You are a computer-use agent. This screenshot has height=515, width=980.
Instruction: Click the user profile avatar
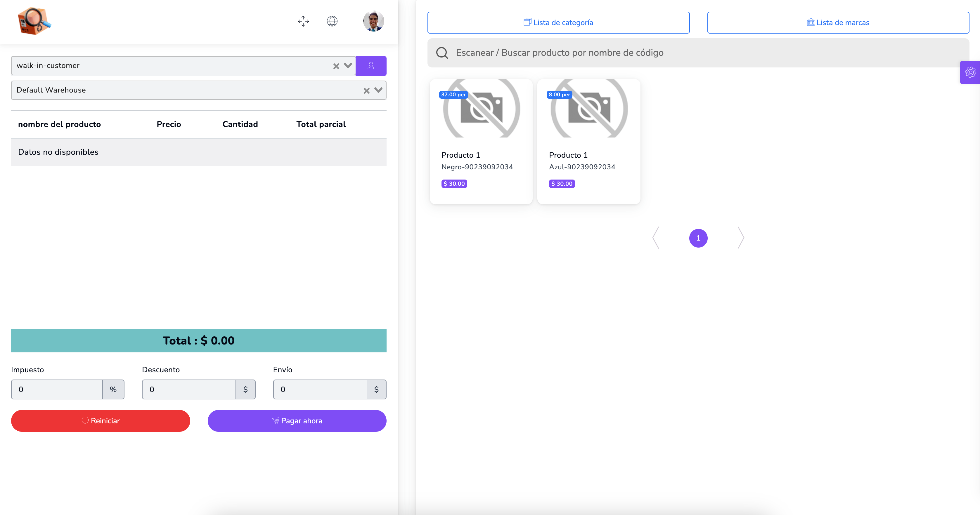pos(373,21)
